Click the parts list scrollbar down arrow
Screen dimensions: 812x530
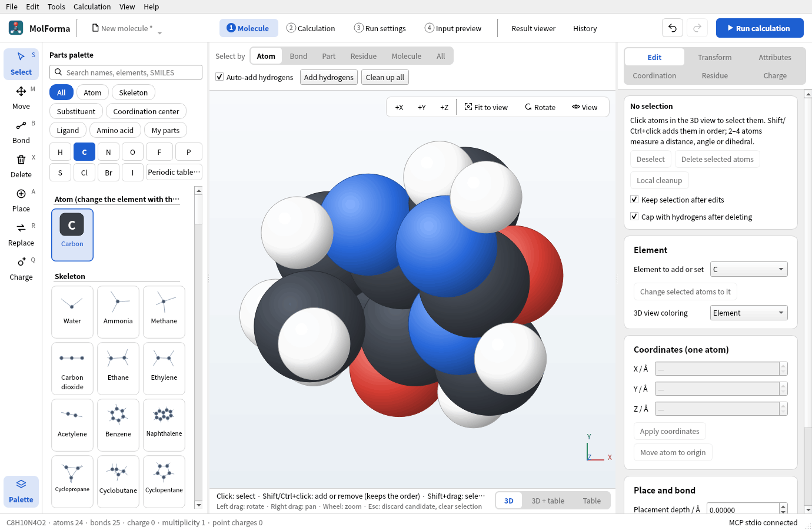tap(198, 505)
